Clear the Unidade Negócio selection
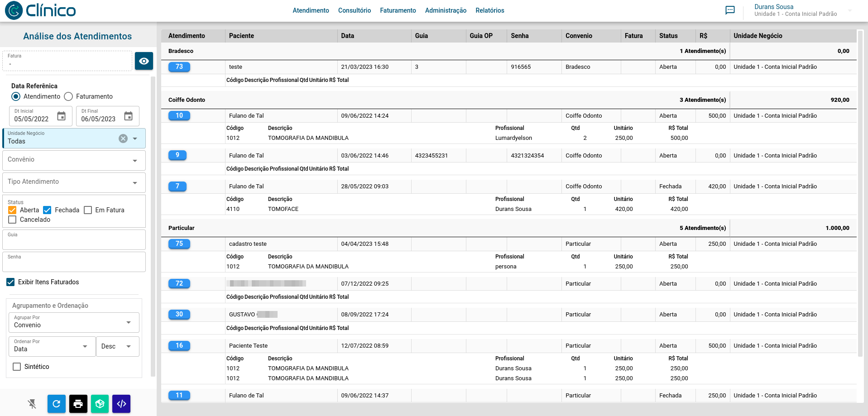The width and height of the screenshot is (868, 416). pos(123,139)
